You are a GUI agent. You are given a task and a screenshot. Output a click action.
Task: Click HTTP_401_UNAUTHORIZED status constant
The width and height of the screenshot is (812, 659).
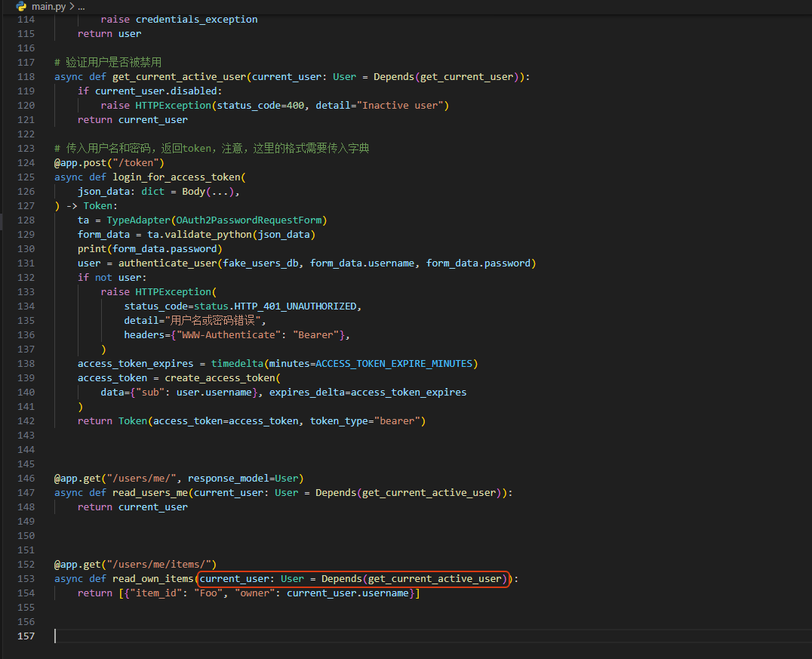(x=296, y=306)
